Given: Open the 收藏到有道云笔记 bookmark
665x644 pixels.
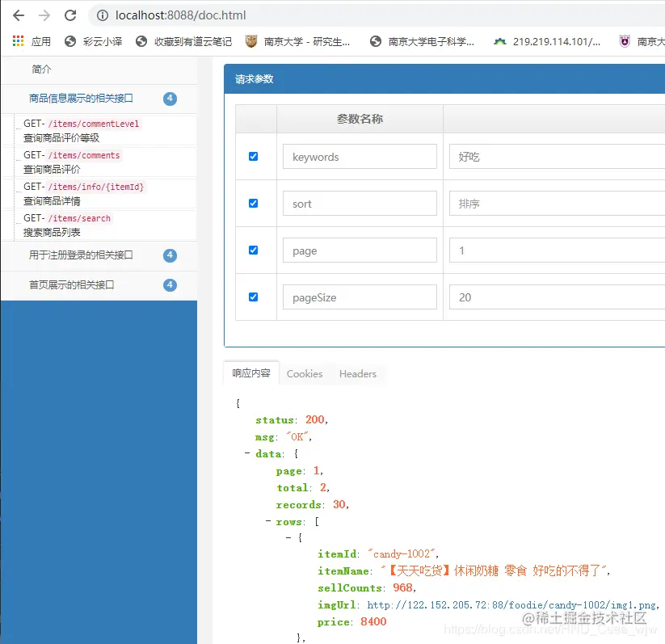Looking at the screenshot, I should point(183,41).
